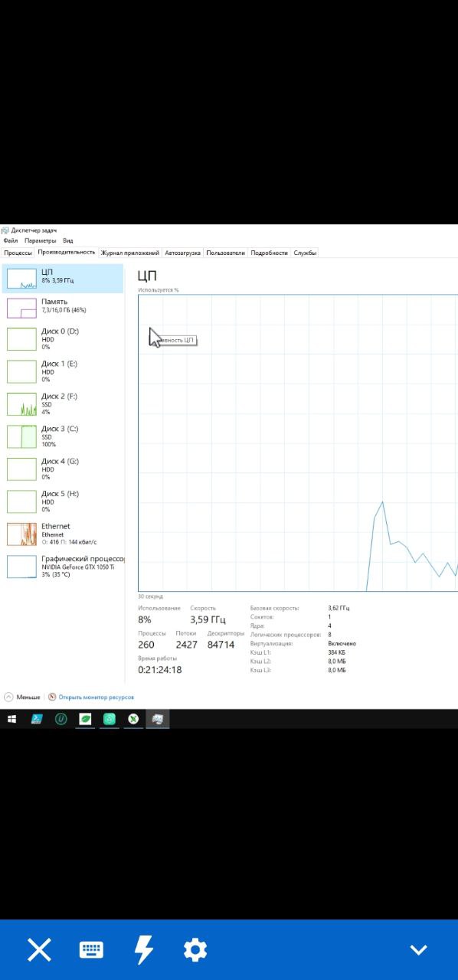Screen dimensions: 458x980
Task: Click the Процессы count 260
Action: click(x=146, y=645)
